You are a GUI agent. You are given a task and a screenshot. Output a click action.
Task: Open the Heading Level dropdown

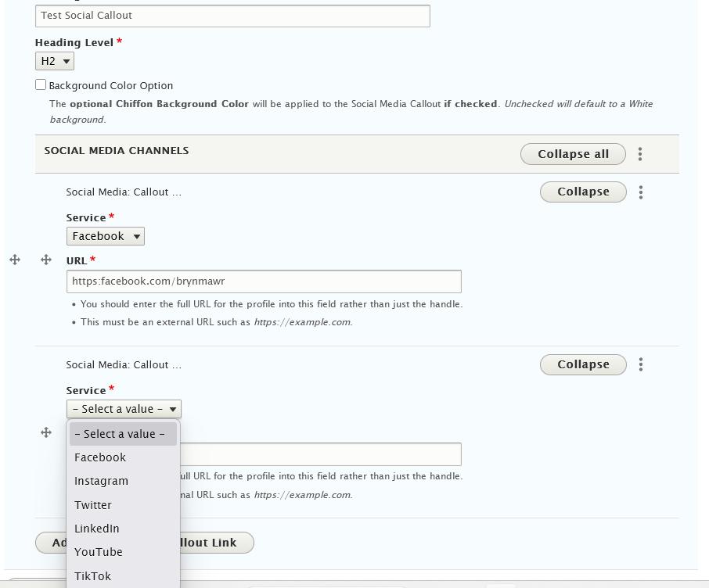click(54, 60)
